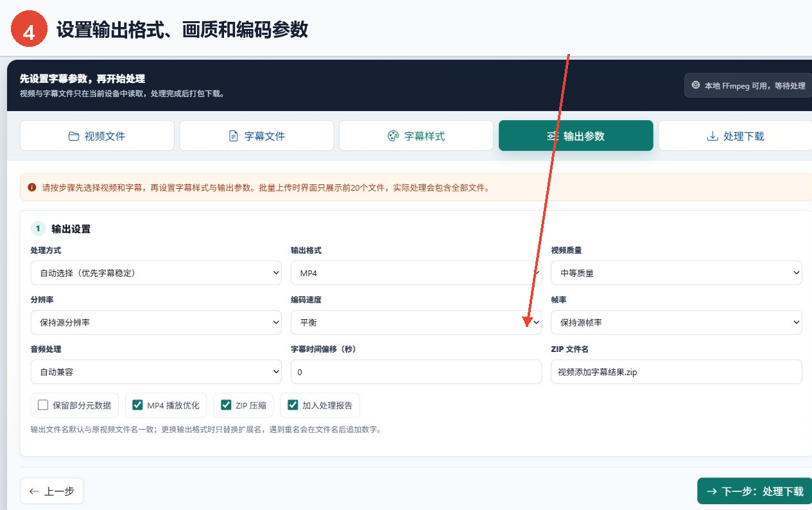Enable the 保留部分元数据 checkbox
This screenshot has width=812, height=510.
tap(43, 405)
